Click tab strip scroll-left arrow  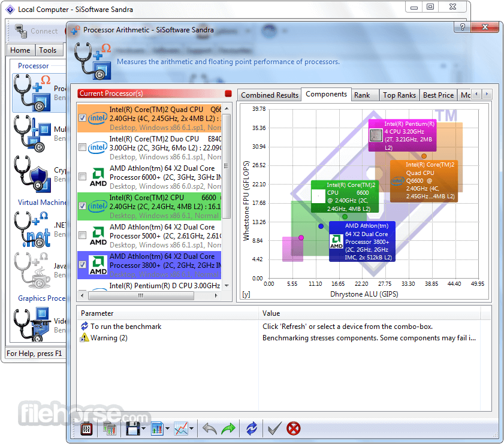(x=476, y=94)
